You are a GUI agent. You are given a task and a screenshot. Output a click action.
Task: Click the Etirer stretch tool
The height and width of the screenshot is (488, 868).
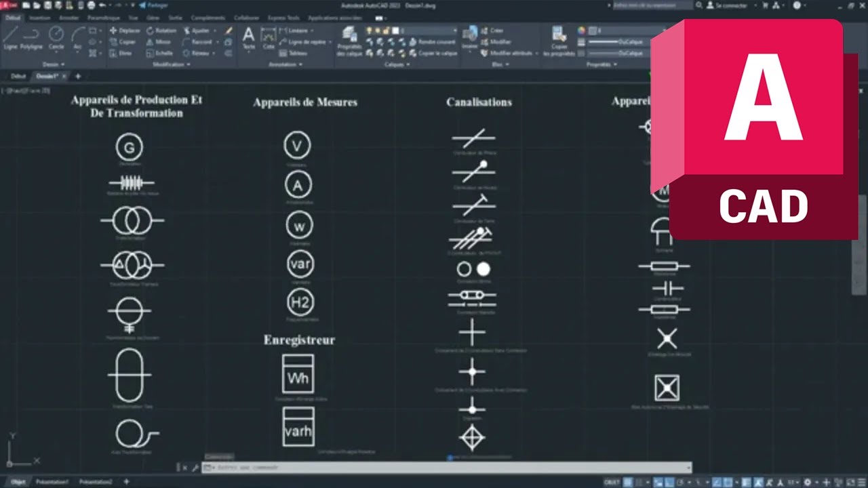coord(121,52)
